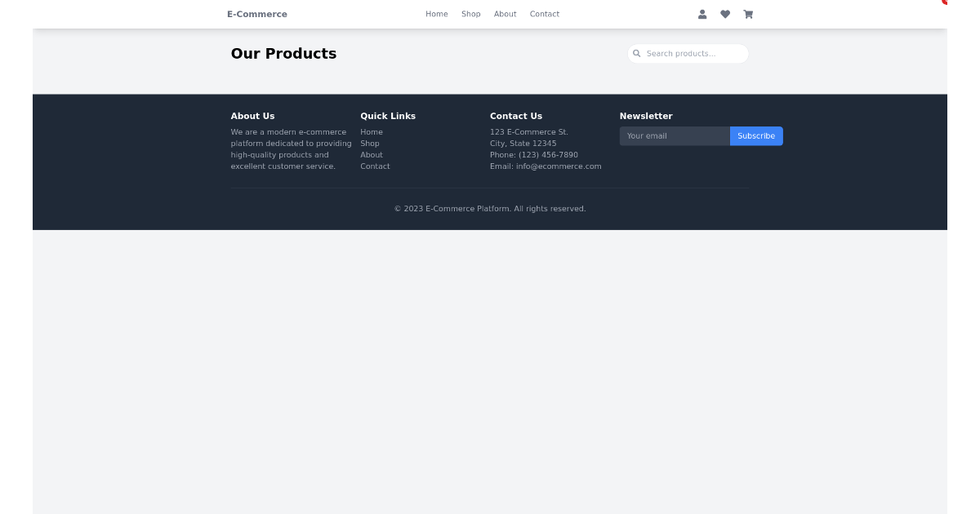Open Home from the header navigation
Image resolution: width=980 pixels, height=514 pixels.
coord(437,14)
